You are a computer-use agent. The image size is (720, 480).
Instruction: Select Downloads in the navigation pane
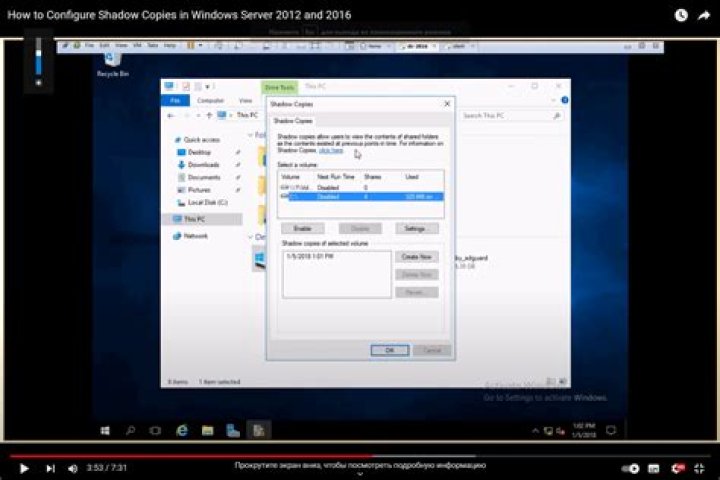click(198, 164)
